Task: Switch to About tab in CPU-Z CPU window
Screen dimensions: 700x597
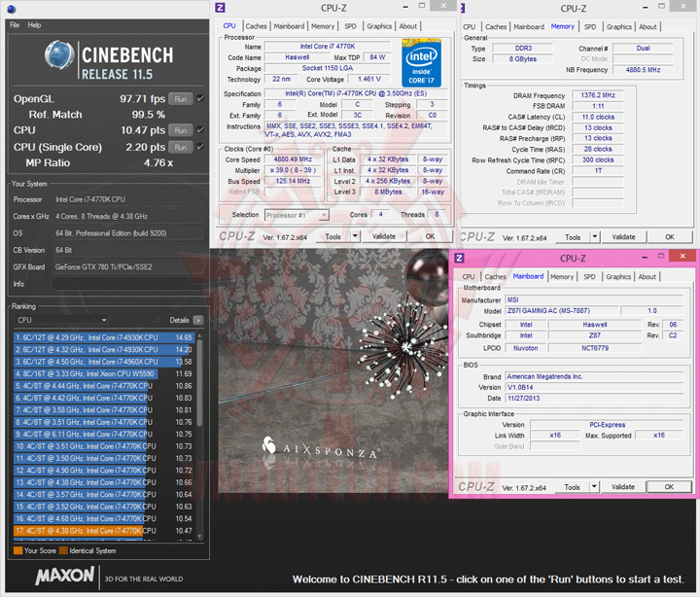Action: point(407,26)
